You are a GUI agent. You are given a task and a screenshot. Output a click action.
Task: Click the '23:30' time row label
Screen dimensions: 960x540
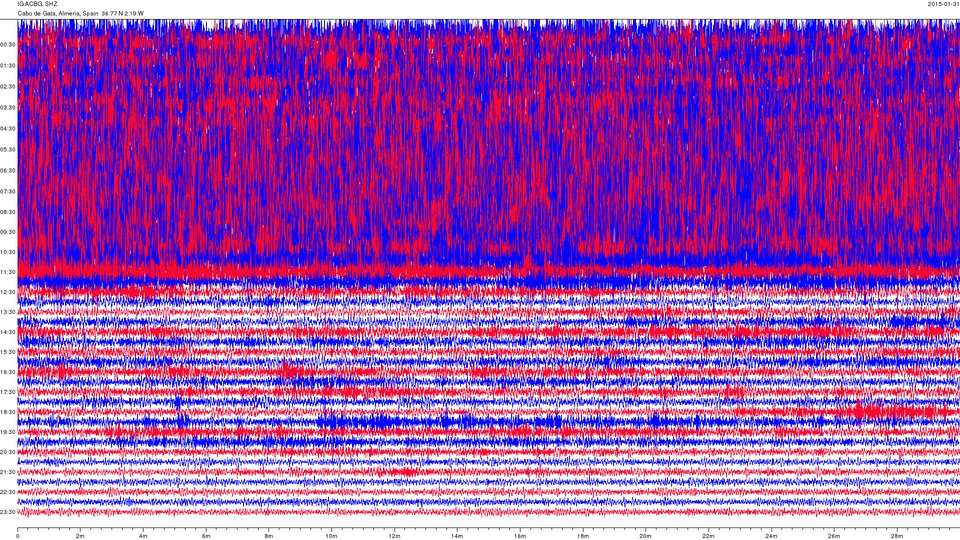(8, 512)
